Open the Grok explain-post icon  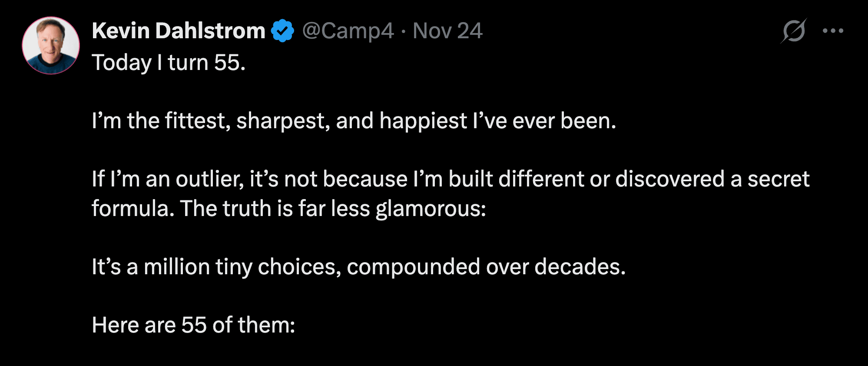[x=793, y=31]
